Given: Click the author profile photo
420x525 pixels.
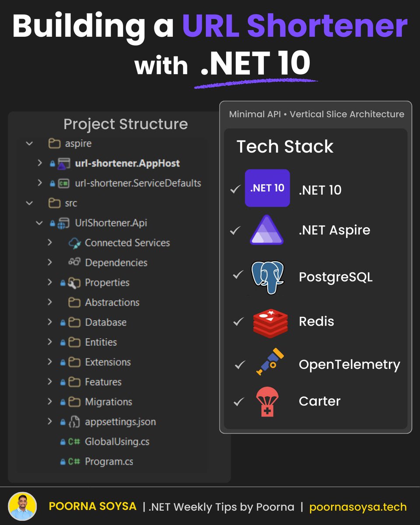Looking at the screenshot, I should pyautogui.click(x=22, y=506).
